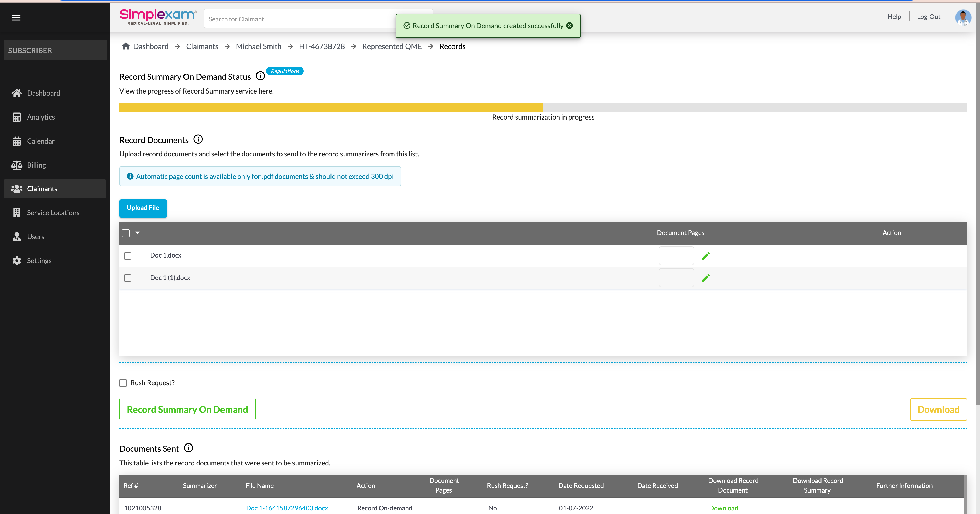Click the Upload File button
This screenshot has height=514, width=980.
pos(143,208)
